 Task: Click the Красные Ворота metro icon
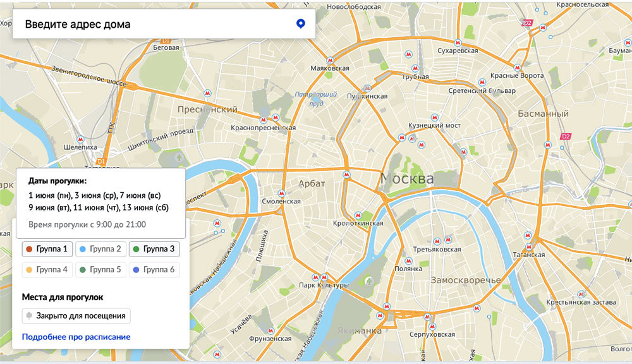pyautogui.click(x=518, y=66)
